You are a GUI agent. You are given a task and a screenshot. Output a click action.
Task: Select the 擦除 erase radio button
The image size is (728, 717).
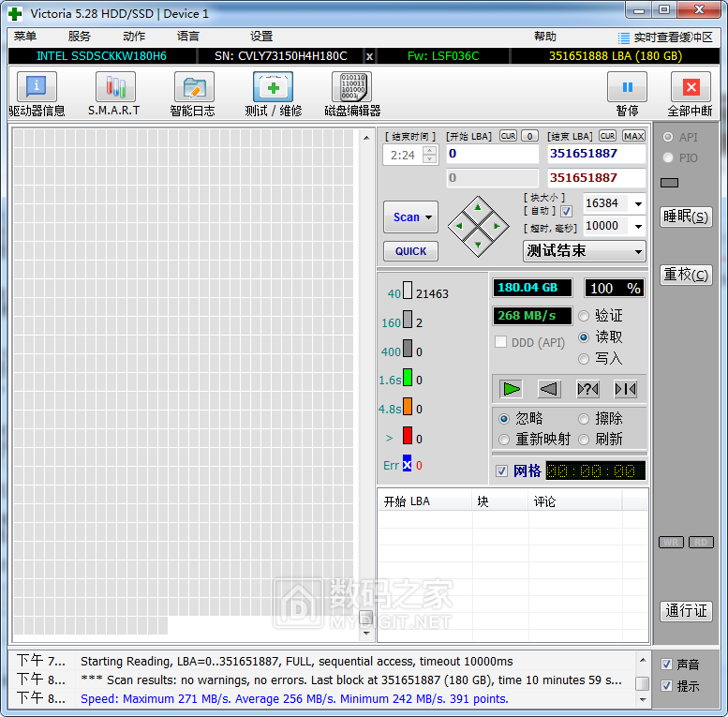585,419
